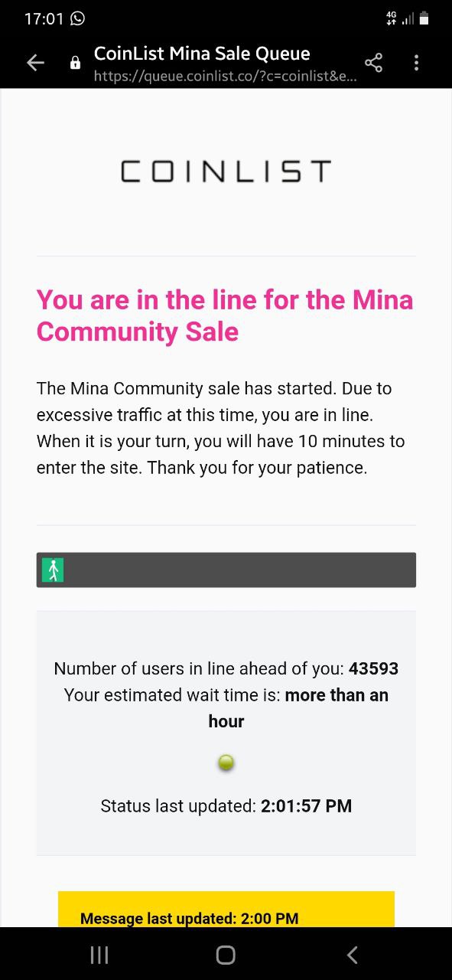
Task: Tap the Status last updated time
Action: 306,805
